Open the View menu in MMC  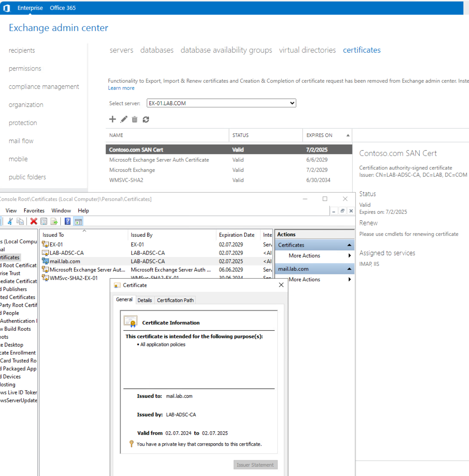11,211
